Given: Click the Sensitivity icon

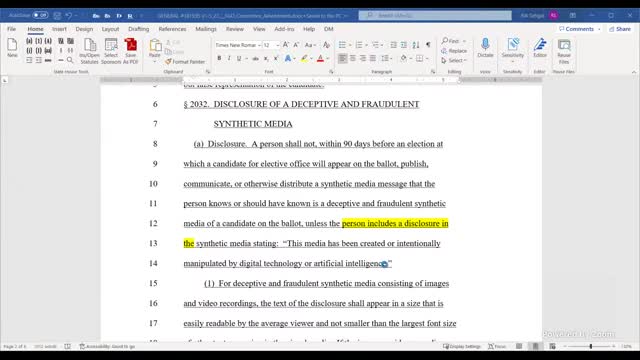Looking at the screenshot, I should [513, 48].
